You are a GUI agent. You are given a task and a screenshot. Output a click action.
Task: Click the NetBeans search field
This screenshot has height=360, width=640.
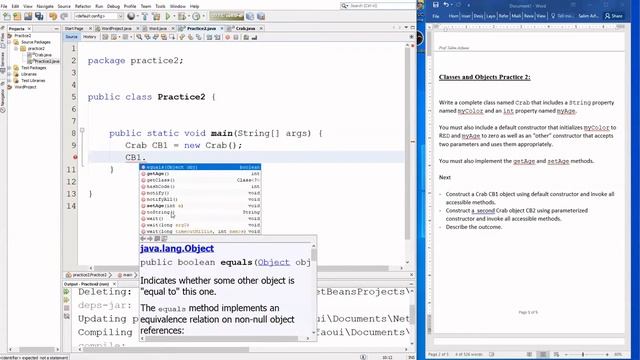(x=377, y=6)
